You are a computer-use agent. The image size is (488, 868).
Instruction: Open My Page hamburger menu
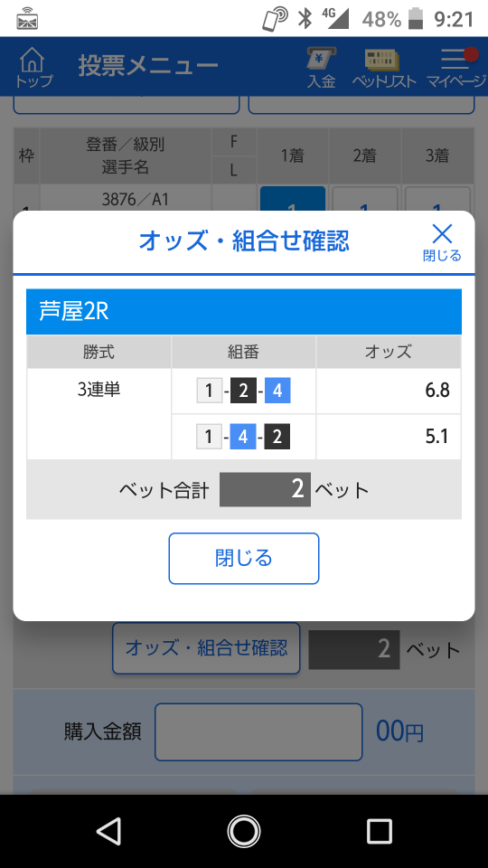456,68
